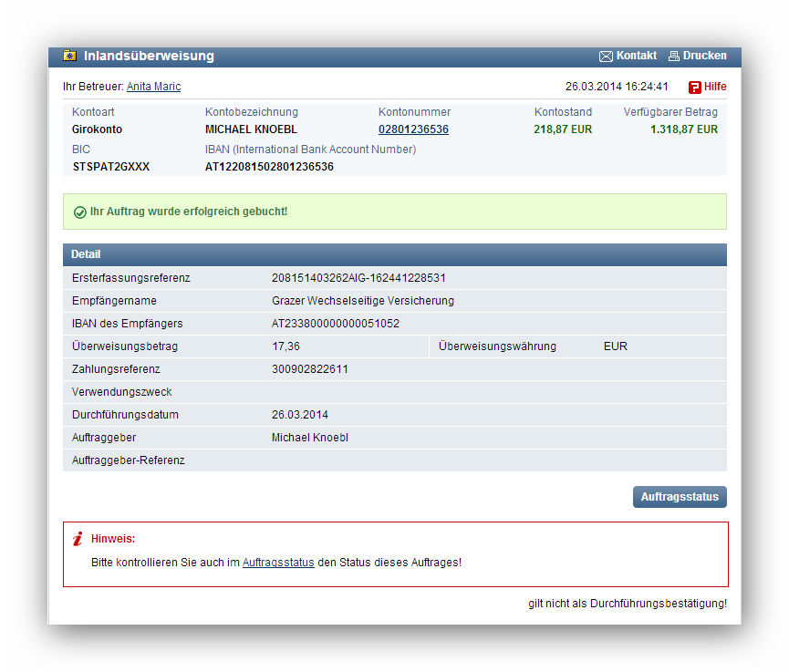This screenshot has width=789, height=672.
Task: Click reference 208151403262AIG-162441228531
Action: 358,278
